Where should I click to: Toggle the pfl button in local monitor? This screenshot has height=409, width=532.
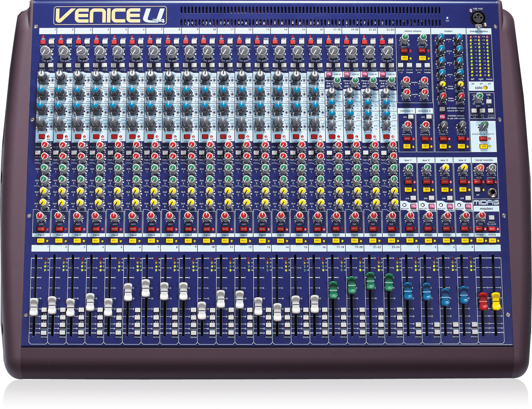[478, 190]
